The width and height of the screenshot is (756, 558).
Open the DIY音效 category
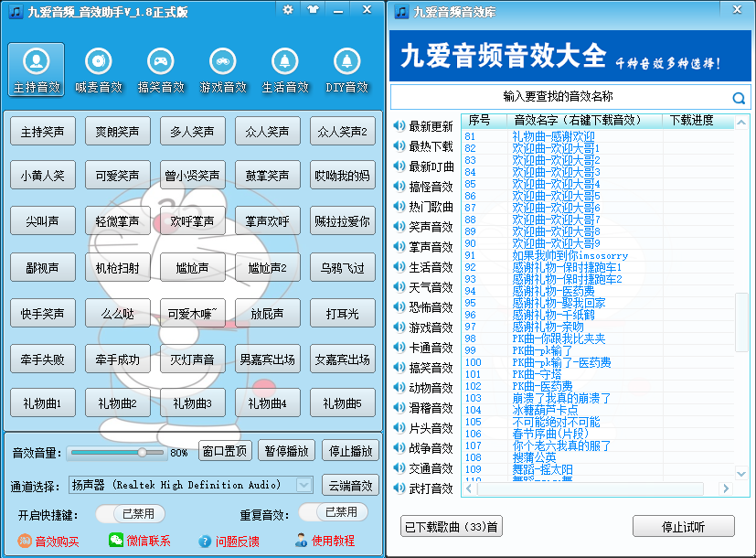tap(347, 70)
